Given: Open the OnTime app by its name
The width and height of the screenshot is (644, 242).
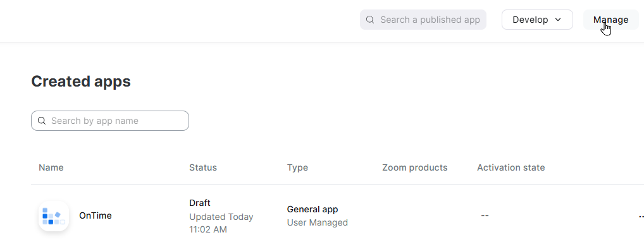Looking at the screenshot, I should tap(96, 215).
